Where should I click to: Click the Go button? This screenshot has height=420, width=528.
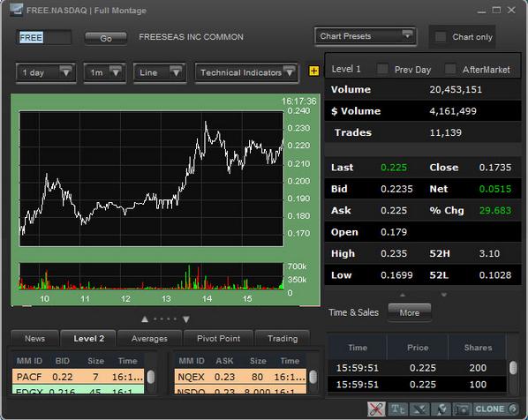point(106,38)
